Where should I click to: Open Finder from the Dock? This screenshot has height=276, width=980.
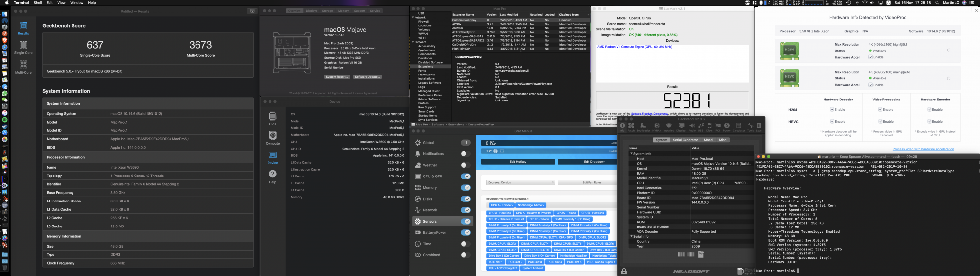4,13
